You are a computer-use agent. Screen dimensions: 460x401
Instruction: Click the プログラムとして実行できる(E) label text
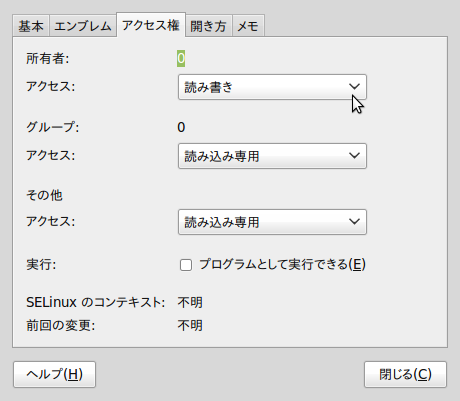(282, 264)
